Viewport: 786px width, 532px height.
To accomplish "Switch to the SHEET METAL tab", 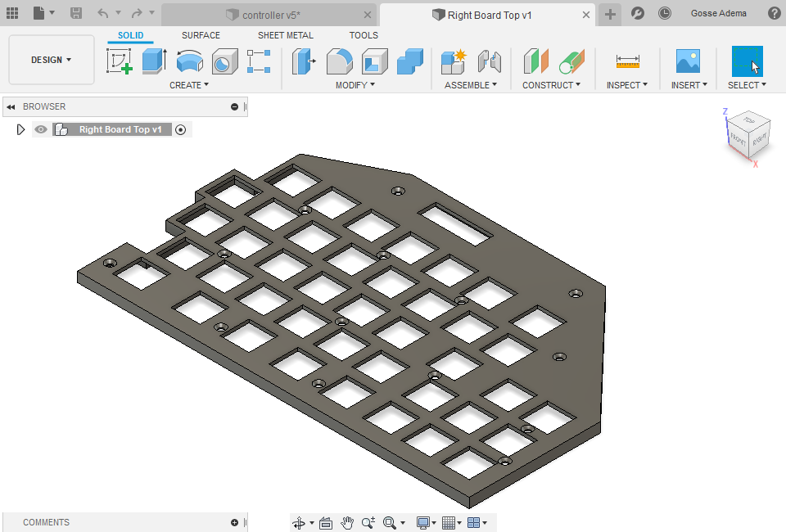I will pyautogui.click(x=285, y=35).
